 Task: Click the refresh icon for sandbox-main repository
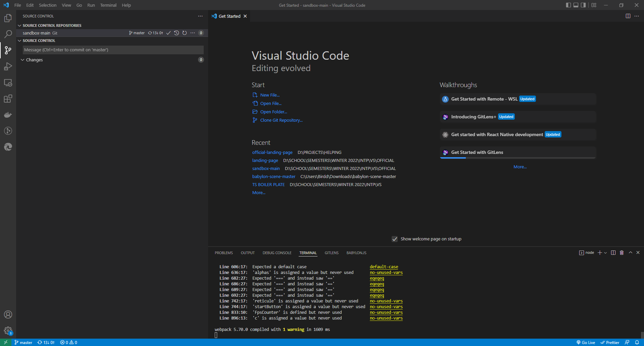185,33
